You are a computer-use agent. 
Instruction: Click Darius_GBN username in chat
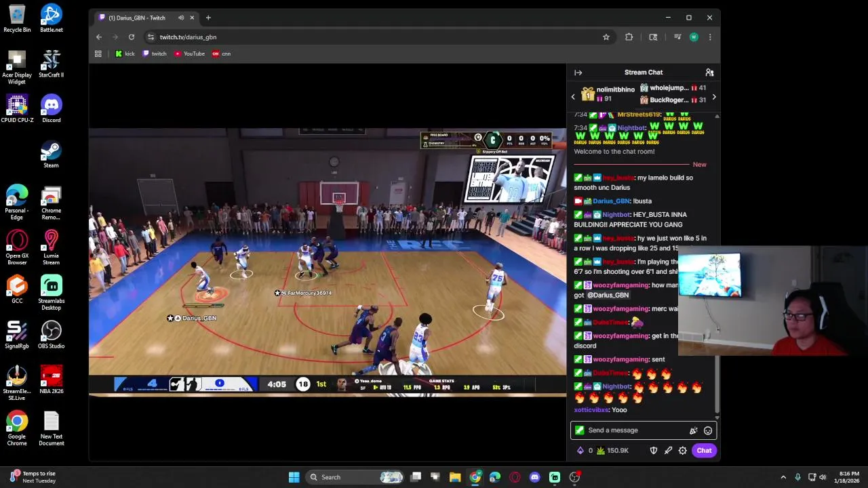tap(611, 201)
